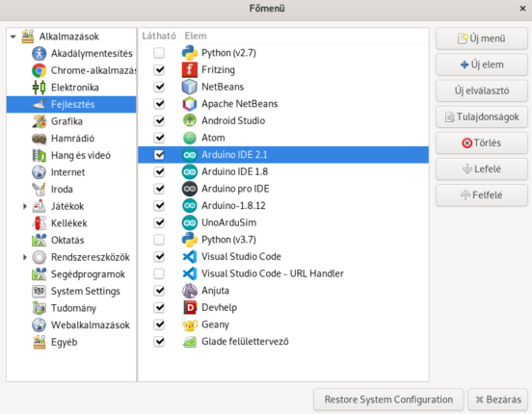The height and width of the screenshot is (414, 532).
Task: Move item down with Lefelé
Action: 482,169
